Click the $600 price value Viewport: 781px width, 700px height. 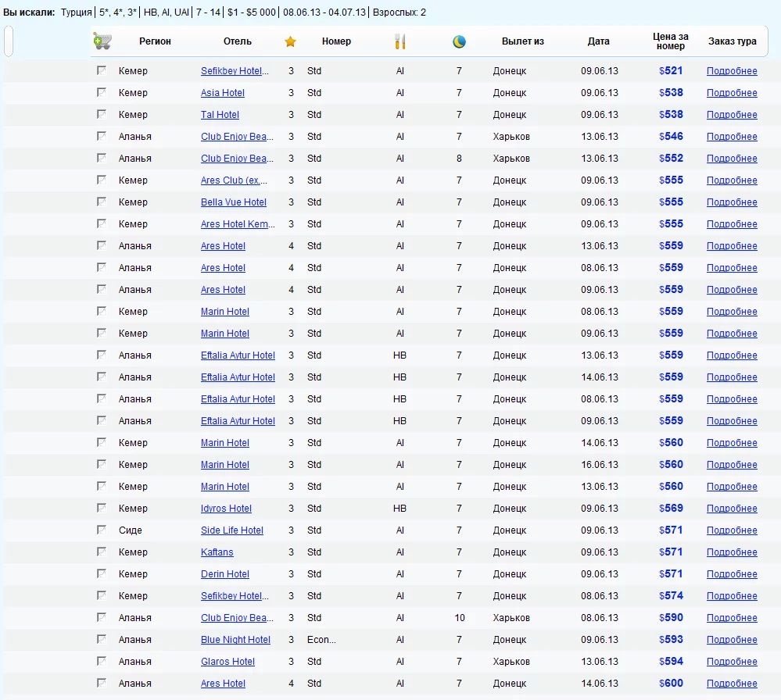671,684
